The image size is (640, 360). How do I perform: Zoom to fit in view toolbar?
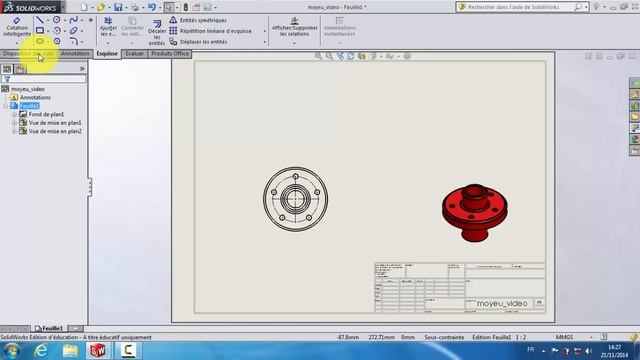(x=318, y=56)
